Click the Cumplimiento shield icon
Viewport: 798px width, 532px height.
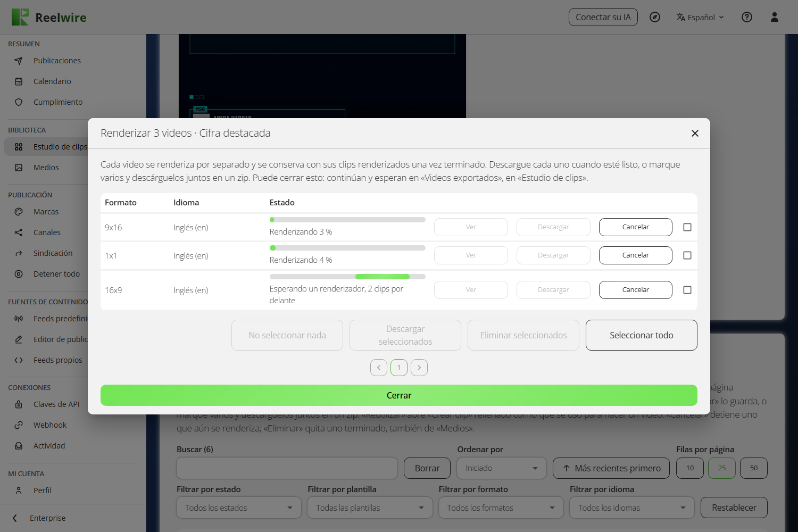19,102
